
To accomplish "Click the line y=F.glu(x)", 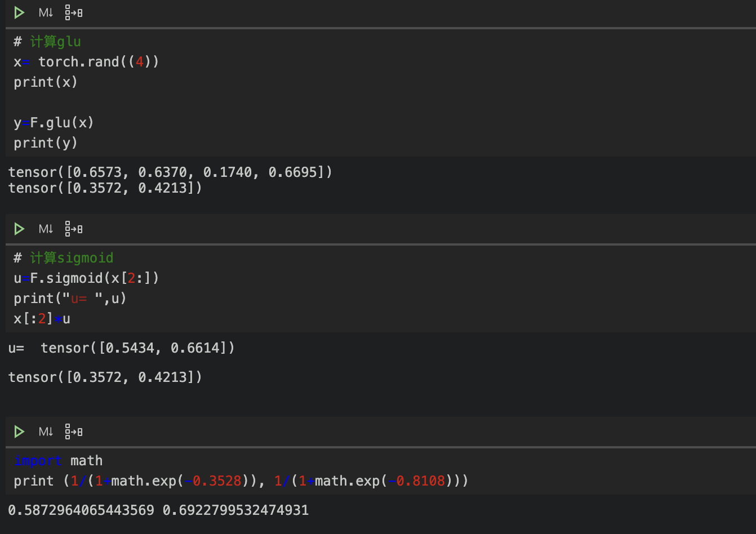I will tap(54, 122).
